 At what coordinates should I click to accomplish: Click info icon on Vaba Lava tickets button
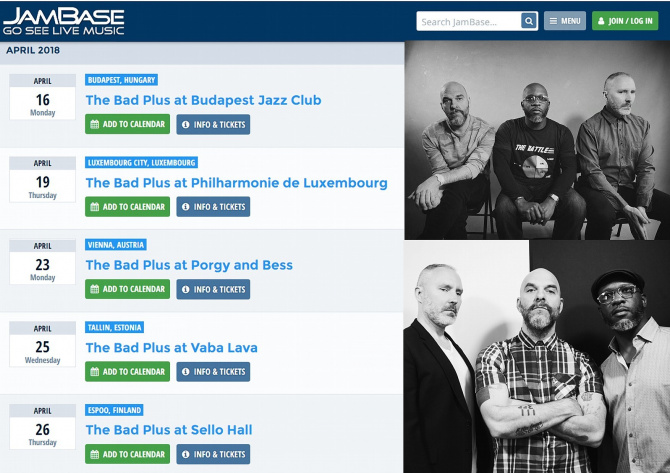point(185,372)
